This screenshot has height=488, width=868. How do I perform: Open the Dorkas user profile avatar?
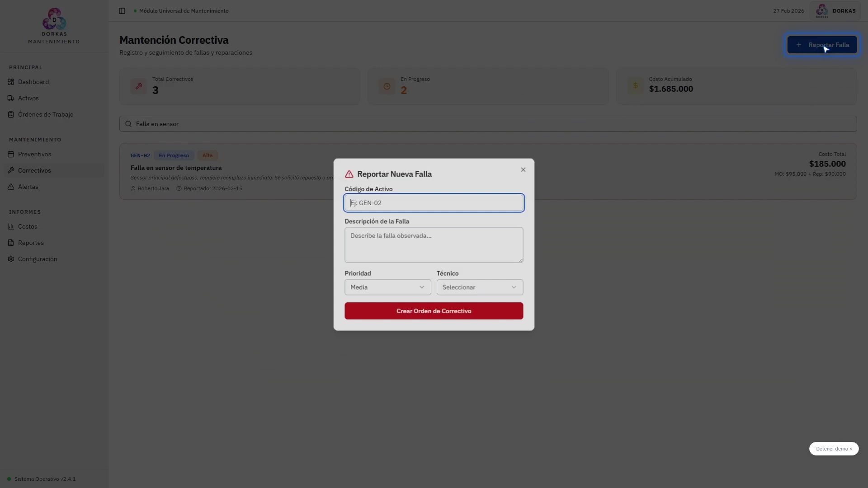point(822,11)
